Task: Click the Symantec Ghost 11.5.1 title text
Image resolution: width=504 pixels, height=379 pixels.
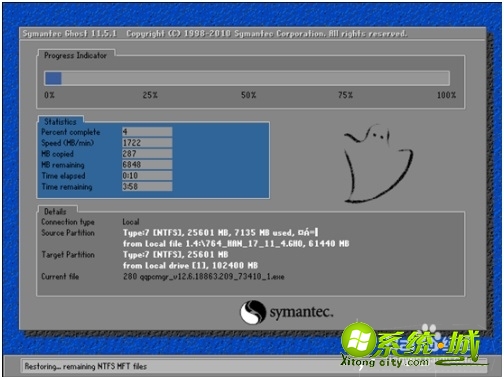Action: click(70, 34)
